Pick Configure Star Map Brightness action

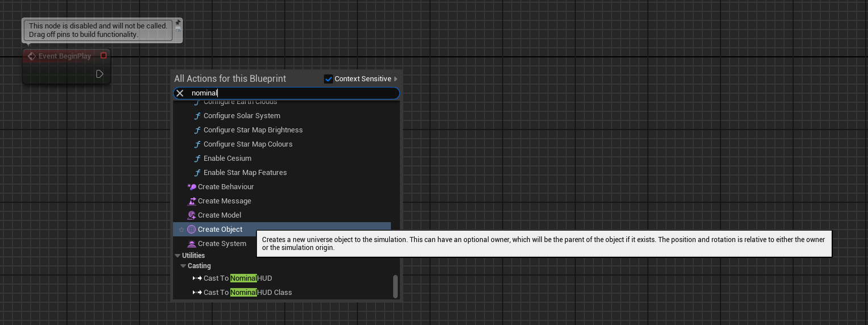click(x=253, y=130)
